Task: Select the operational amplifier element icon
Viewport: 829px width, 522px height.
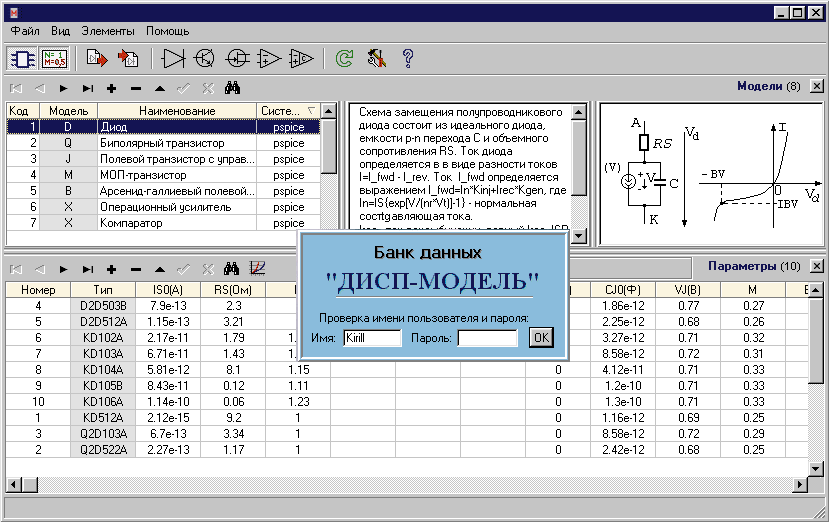Action: click(269, 59)
